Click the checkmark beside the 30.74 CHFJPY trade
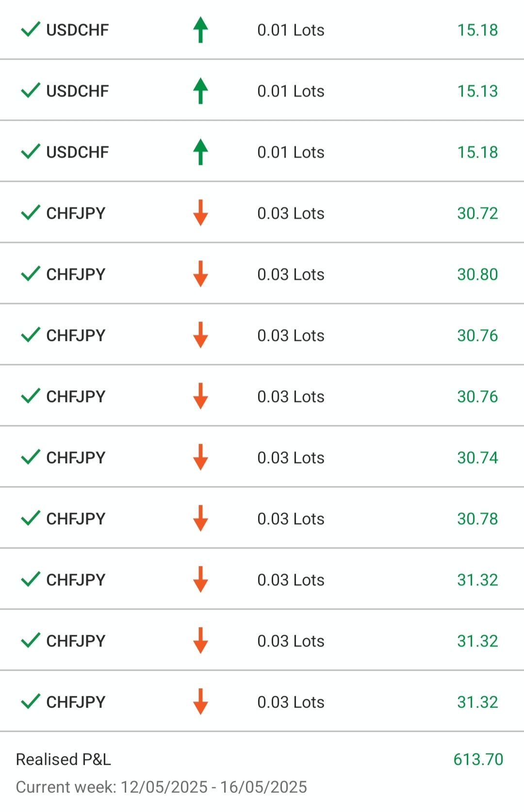Screen dimensions: 524x812 30,457
